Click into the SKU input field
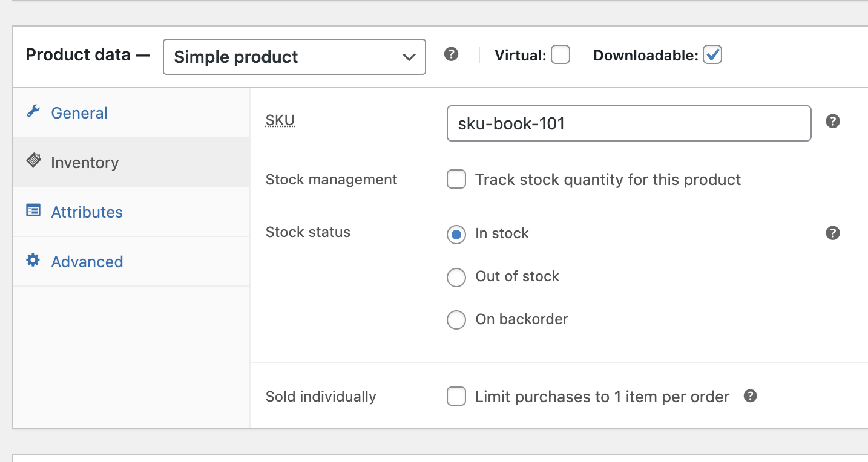868x462 pixels. point(629,123)
